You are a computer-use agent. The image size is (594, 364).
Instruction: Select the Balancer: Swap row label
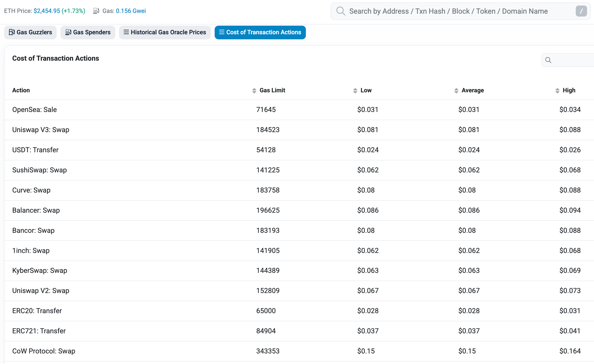[x=36, y=210]
